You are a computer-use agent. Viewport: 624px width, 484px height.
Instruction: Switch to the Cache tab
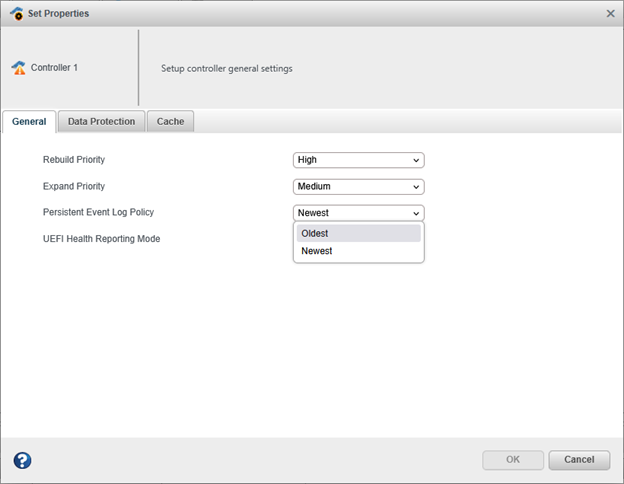(x=170, y=122)
